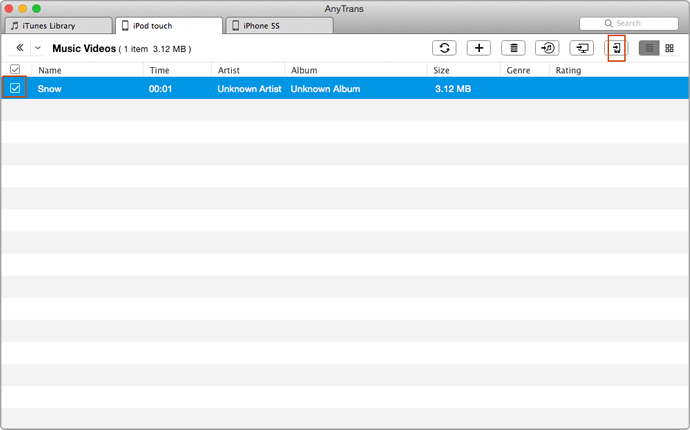
Task: Click the device icon on iPod touch tab
Action: click(125, 26)
